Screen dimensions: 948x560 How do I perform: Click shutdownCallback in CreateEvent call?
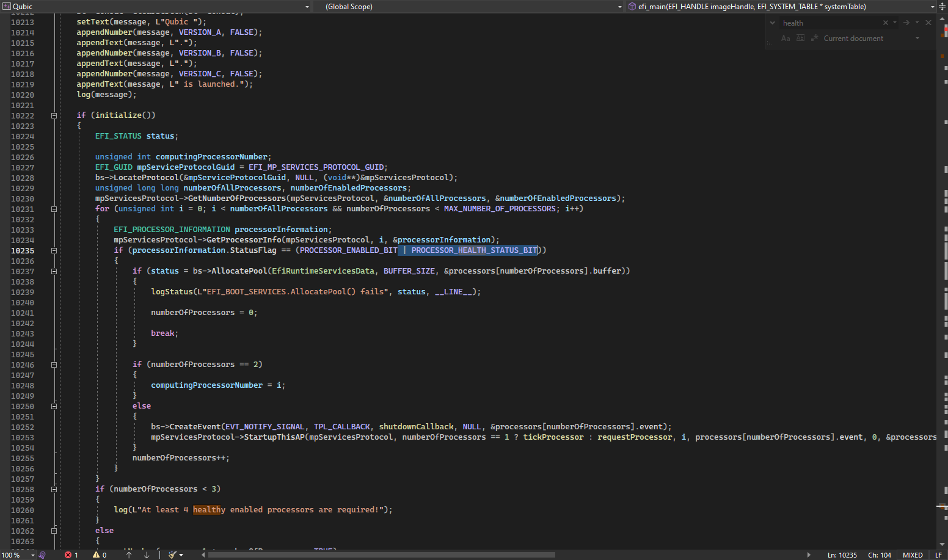point(416,427)
